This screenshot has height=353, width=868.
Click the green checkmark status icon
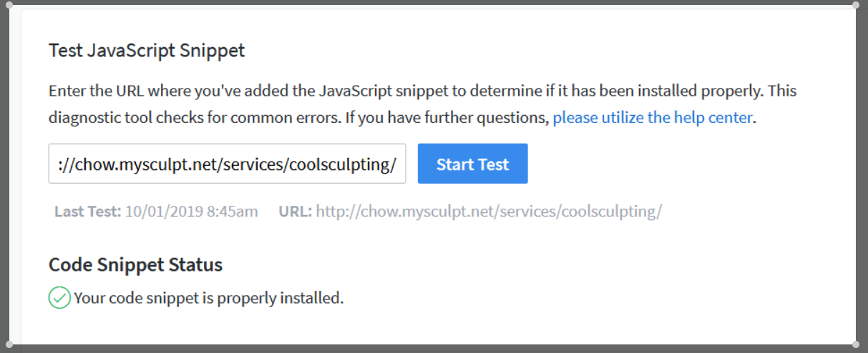point(59,298)
